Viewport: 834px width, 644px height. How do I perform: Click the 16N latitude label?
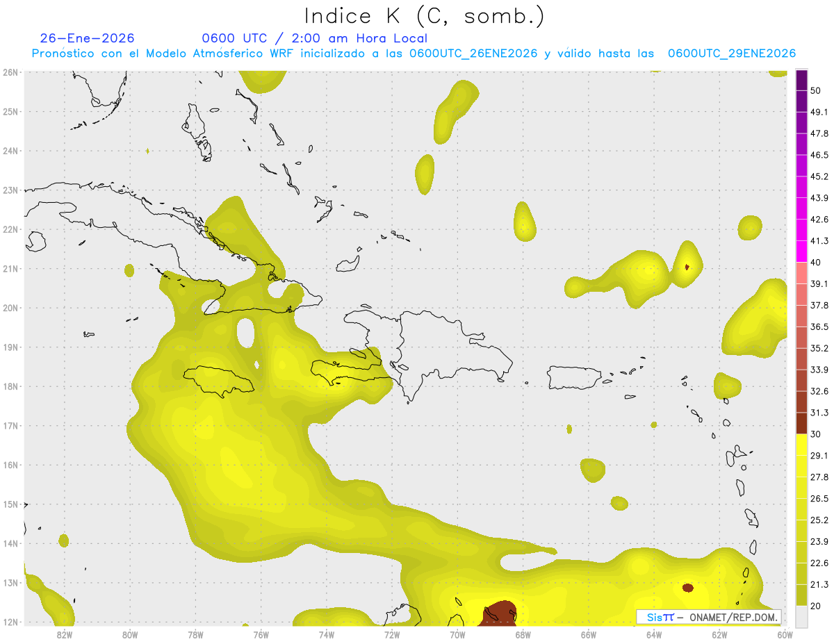click(10, 465)
